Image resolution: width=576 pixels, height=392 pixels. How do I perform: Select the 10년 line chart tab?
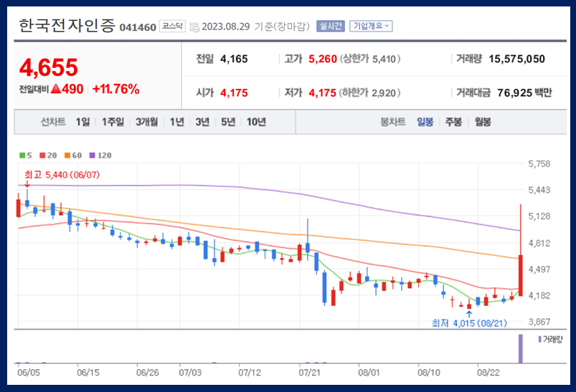click(256, 122)
